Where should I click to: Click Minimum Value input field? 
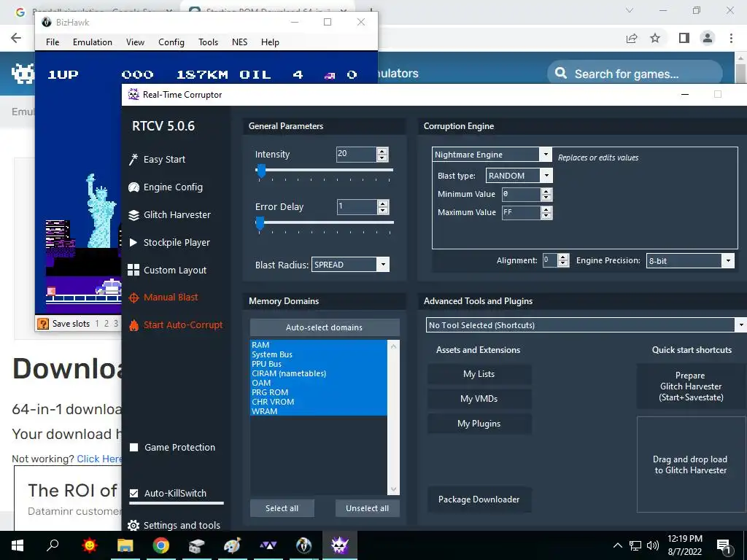click(x=521, y=194)
